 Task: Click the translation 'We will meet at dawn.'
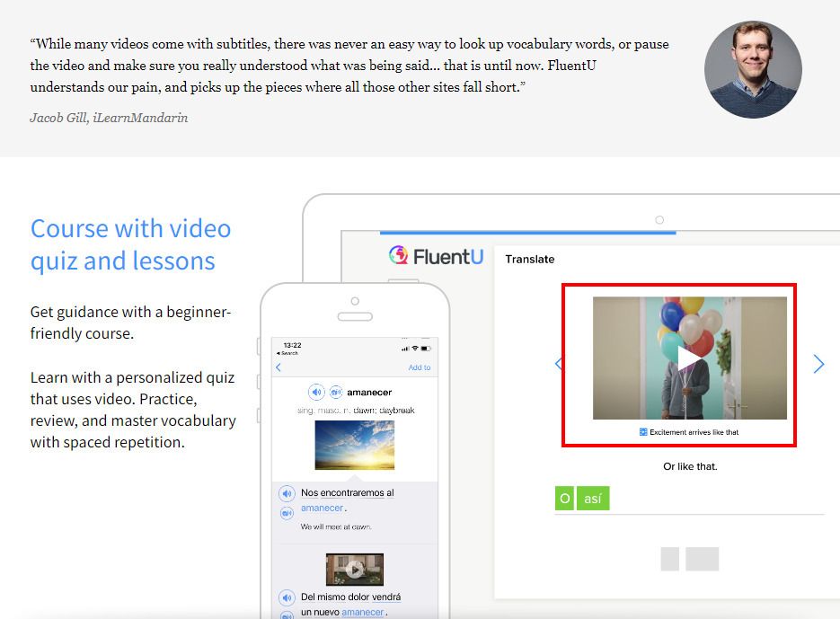(x=336, y=526)
